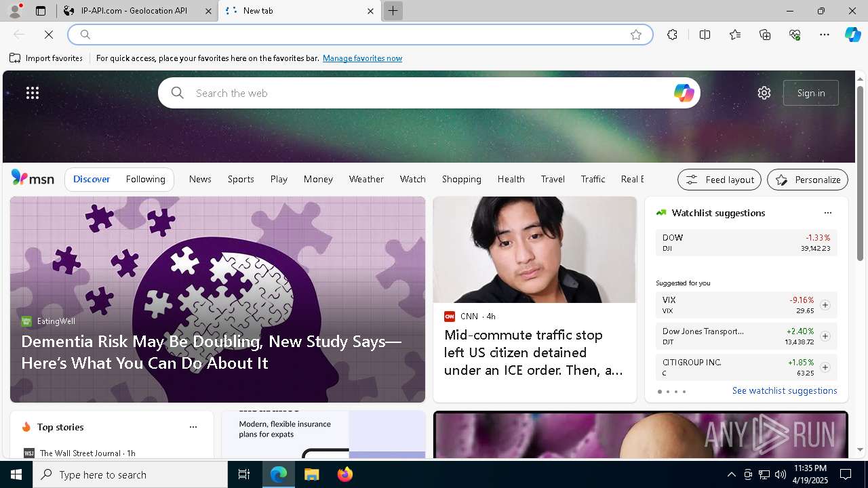Open the CNN ICE detention article

click(534, 300)
